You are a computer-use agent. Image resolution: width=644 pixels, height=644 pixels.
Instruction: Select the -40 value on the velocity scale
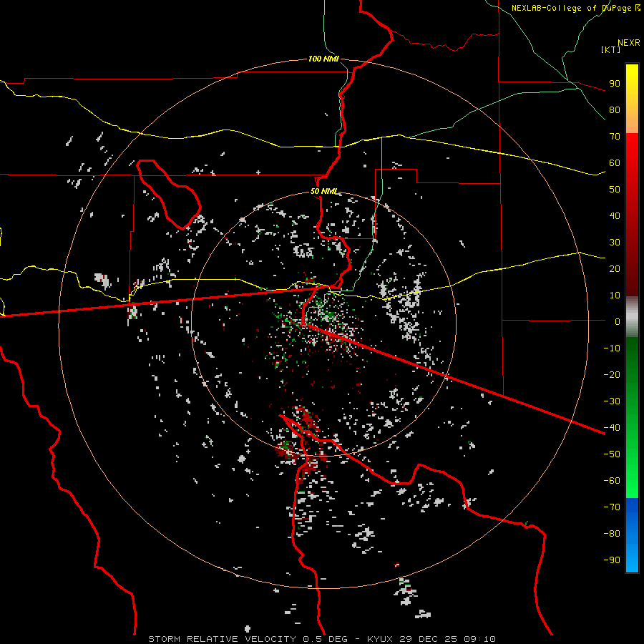tap(612, 428)
